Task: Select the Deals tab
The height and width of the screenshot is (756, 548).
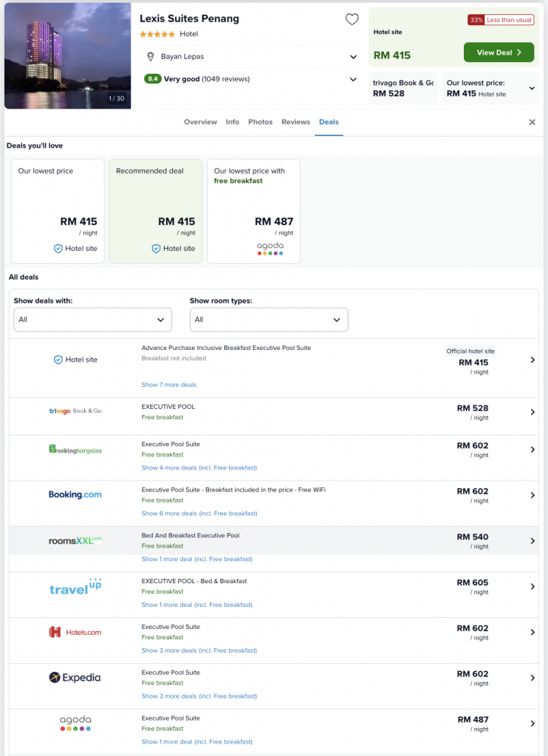Action: coord(329,122)
